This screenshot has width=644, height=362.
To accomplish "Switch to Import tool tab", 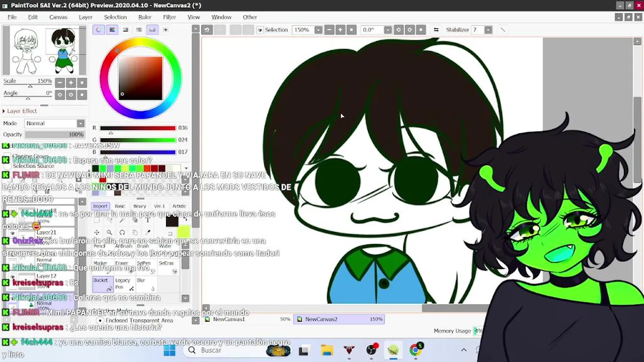I will (x=100, y=206).
